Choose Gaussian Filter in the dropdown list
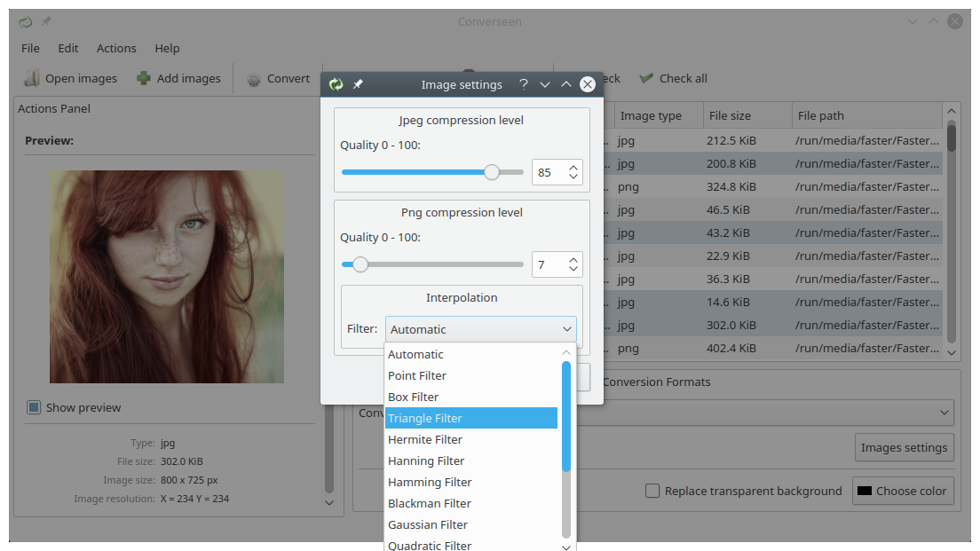Image resolution: width=980 pixels, height=551 pixels. 428,524
